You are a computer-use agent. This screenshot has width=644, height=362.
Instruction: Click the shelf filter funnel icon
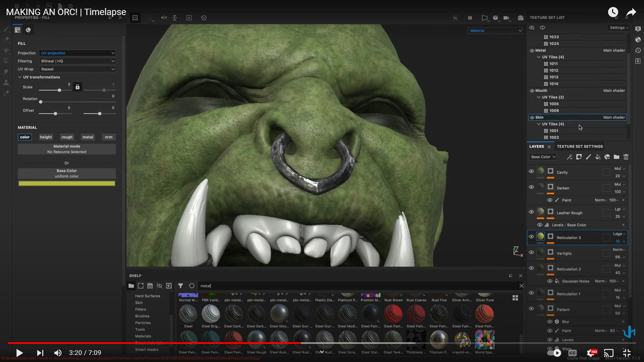point(180,286)
